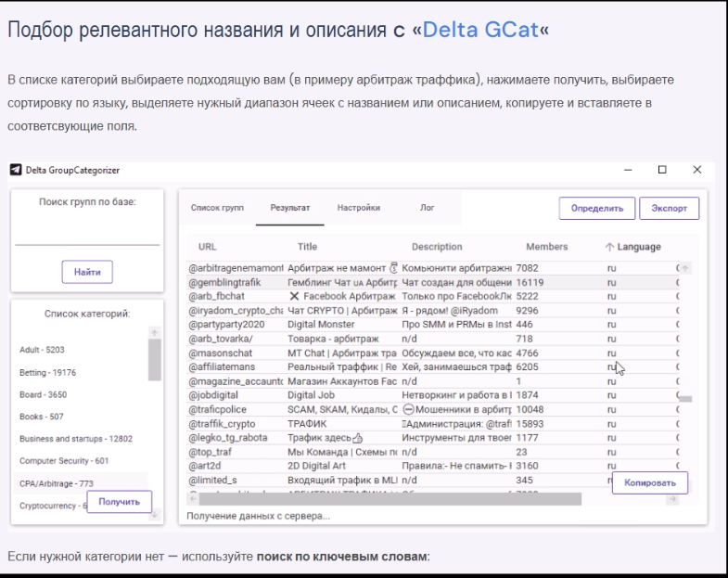This screenshot has height=578, width=728.
Task: Click the Экспорт button
Action: point(669,208)
